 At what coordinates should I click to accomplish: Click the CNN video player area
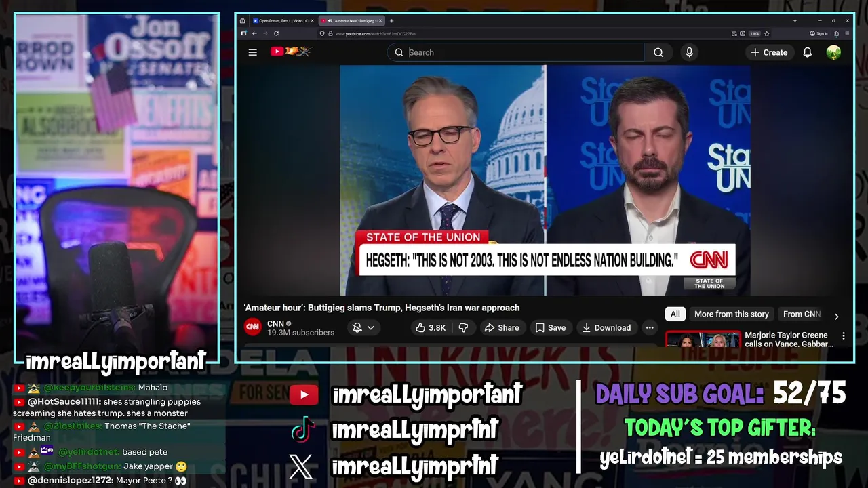pyautogui.click(x=545, y=180)
